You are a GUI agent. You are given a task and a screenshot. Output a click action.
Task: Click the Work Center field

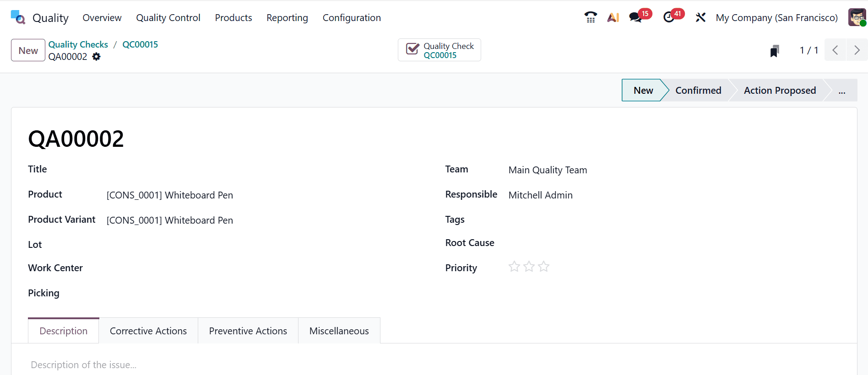point(266,268)
